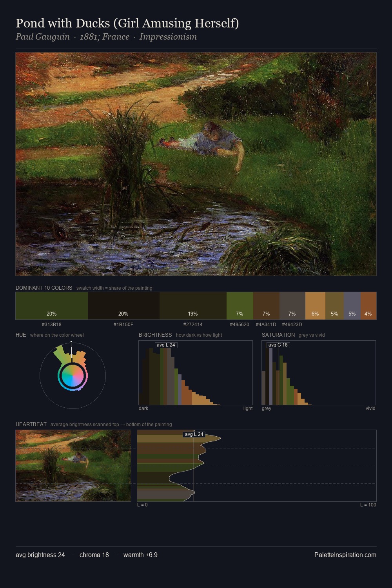
Task: Click the 'dark' brightness axis label
Action: (x=143, y=408)
